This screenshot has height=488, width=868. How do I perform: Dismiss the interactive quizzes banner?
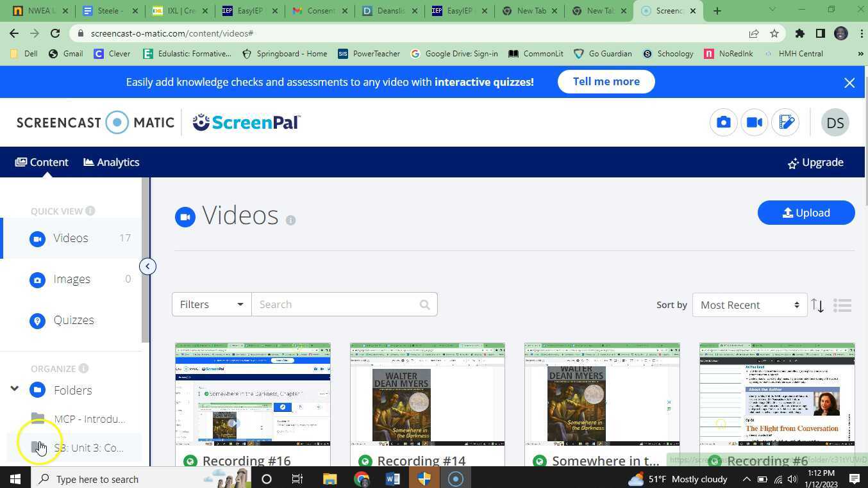pos(849,83)
